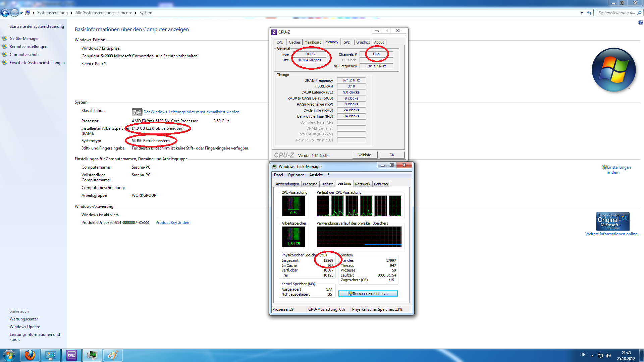Click the Windows Start orb
The image size is (644, 362).
click(9, 355)
